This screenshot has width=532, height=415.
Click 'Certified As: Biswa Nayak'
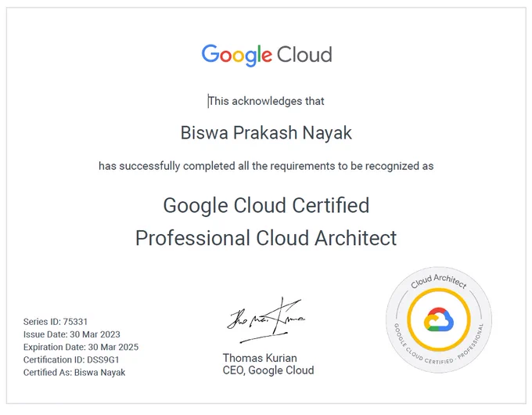(74, 373)
